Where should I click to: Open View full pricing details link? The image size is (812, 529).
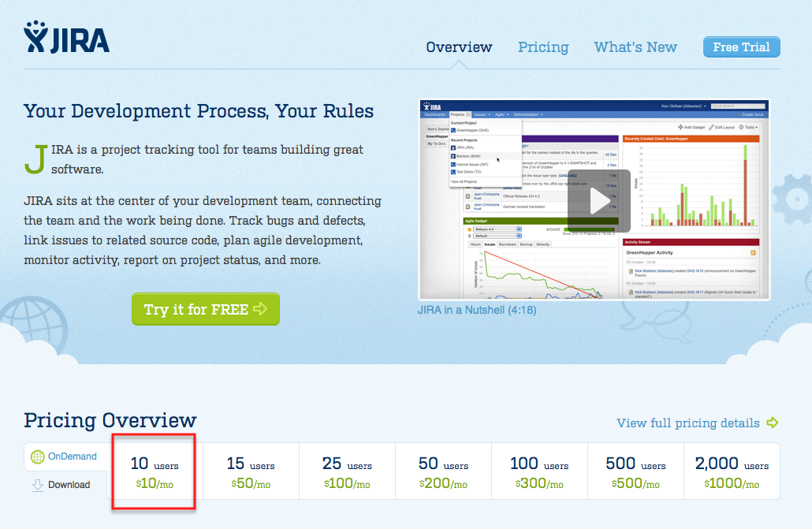pos(688,423)
